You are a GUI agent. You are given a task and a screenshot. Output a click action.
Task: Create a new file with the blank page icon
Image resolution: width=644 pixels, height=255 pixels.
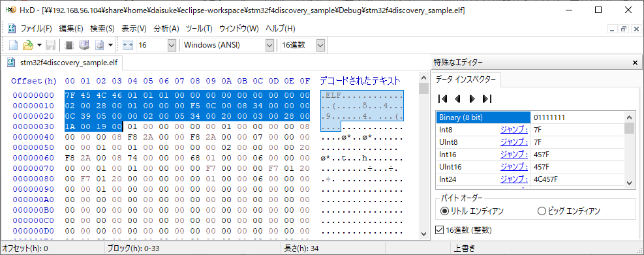pos(13,45)
